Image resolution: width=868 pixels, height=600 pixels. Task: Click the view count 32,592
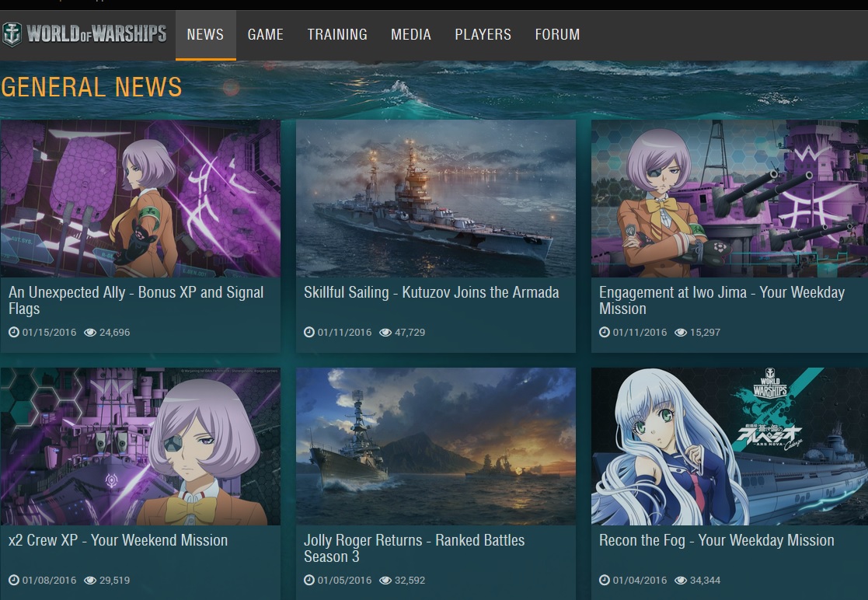click(410, 580)
